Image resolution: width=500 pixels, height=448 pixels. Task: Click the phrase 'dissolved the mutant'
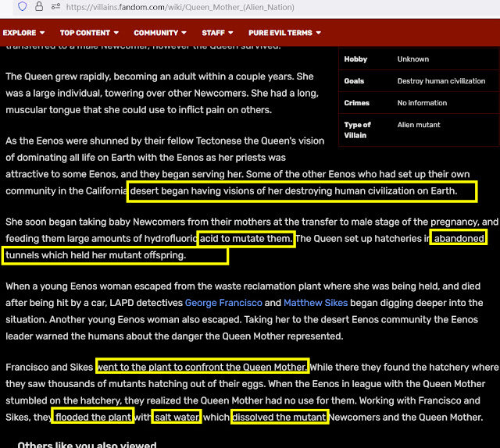280,417
